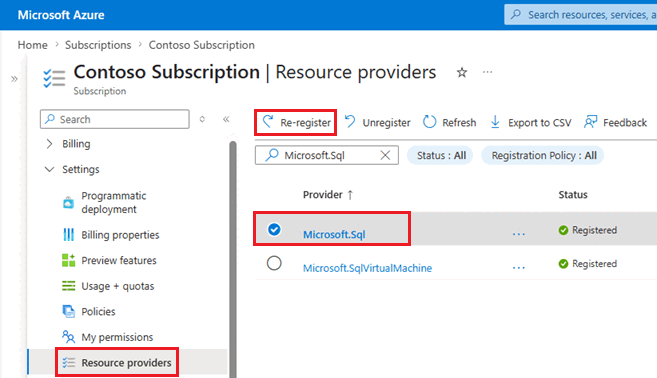Open the Microsoft.SqlVirtualMachine provider link
Screen dimensions: 657x378
(x=367, y=268)
